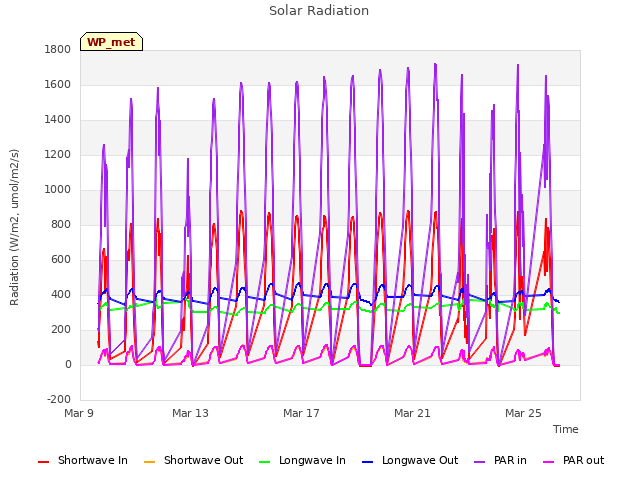Click the Mar 13 x-axis tick label

[x=190, y=413]
